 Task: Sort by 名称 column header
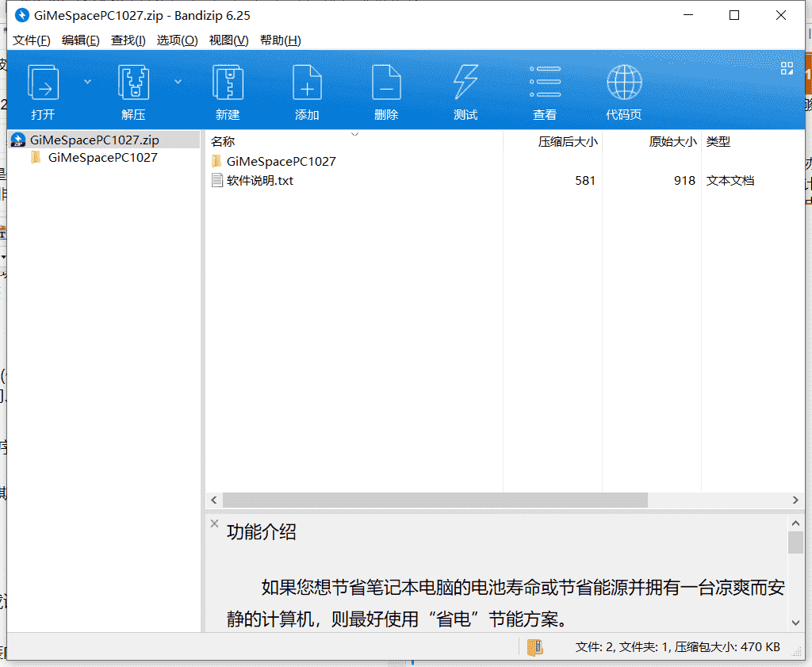223,142
